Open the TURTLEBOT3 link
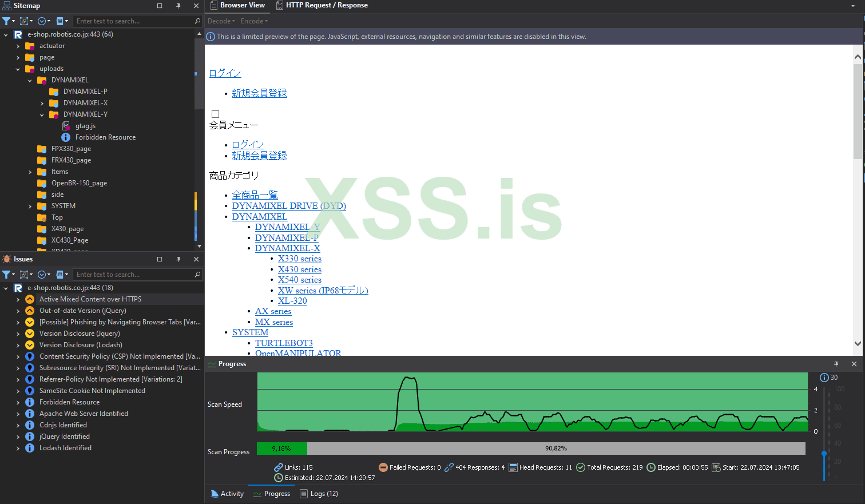 coord(284,343)
